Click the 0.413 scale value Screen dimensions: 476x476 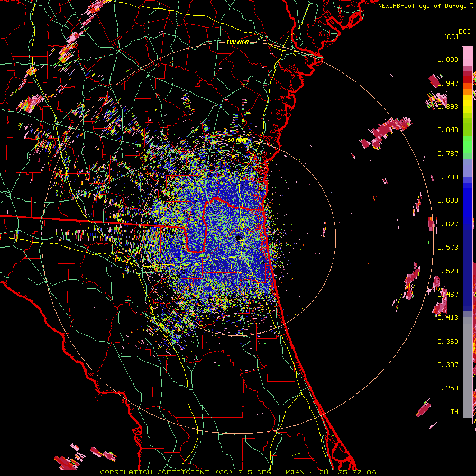448,318
